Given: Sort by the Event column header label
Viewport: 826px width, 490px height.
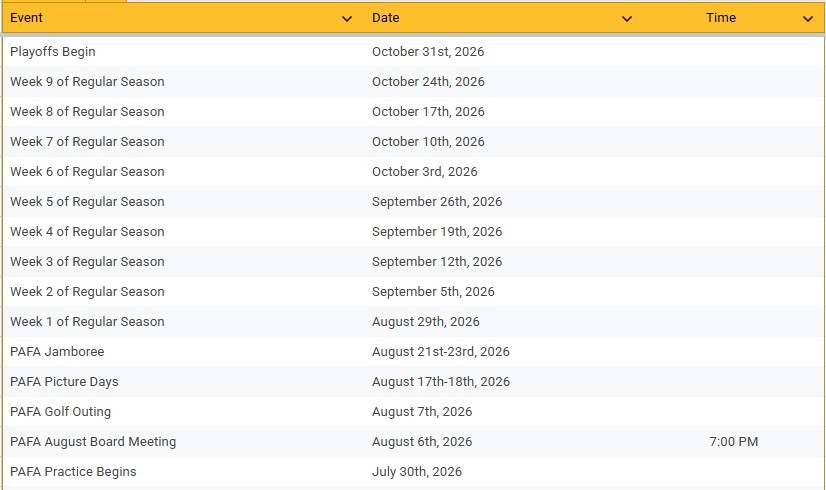Looking at the screenshot, I should coord(27,18).
